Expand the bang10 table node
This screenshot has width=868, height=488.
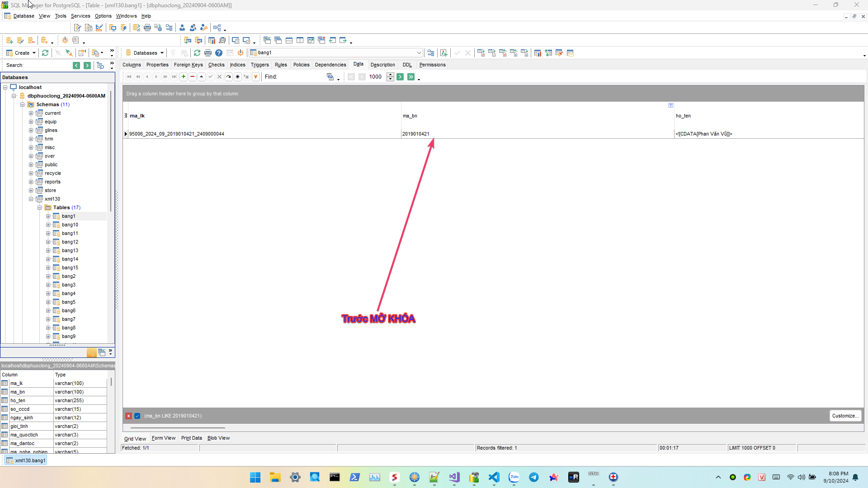(x=48, y=225)
